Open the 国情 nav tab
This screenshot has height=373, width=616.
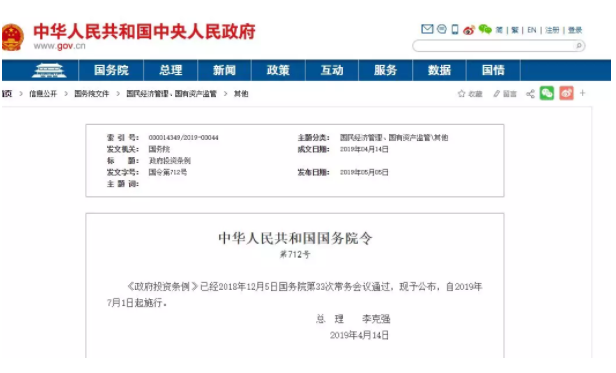coord(493,70)
